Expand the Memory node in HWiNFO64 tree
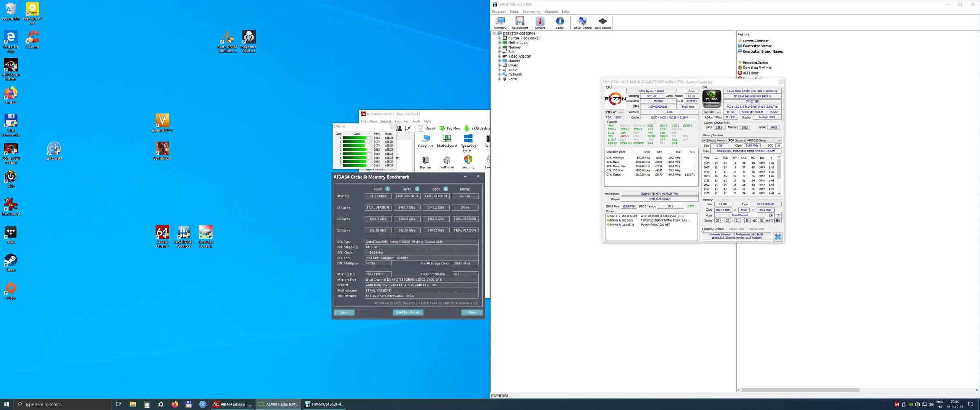The image size is (980, 410). pos(499,47)
